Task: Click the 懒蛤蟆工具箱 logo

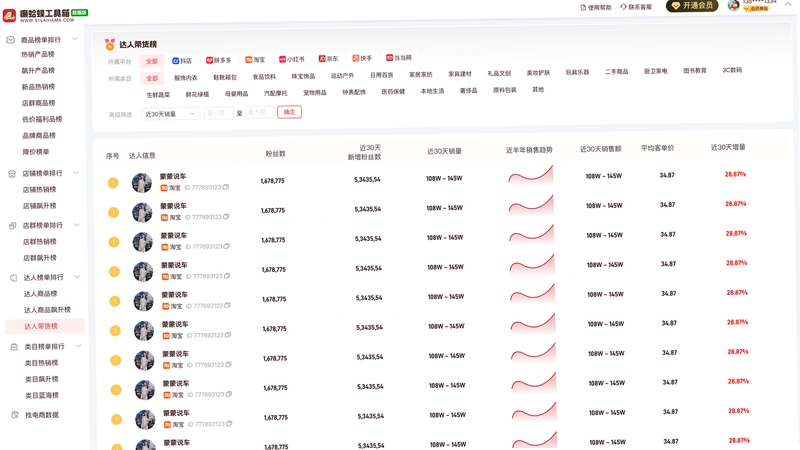Action: click(45, 15)
